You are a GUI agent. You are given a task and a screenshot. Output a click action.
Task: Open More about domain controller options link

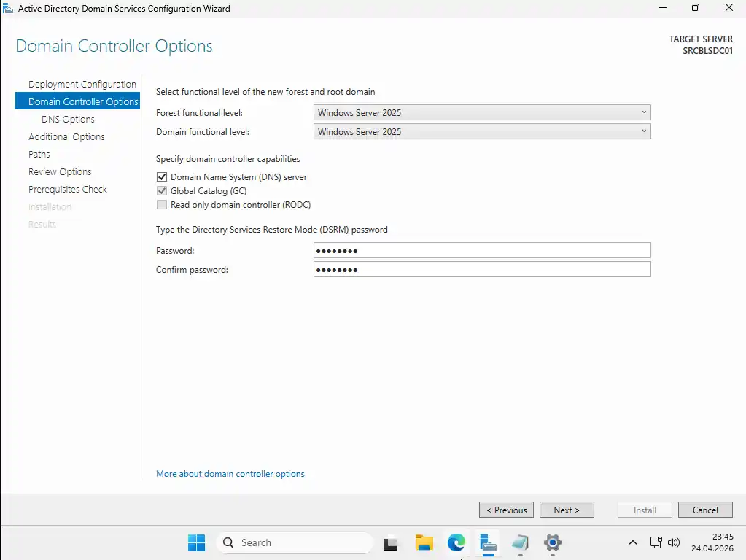[230, 474]
